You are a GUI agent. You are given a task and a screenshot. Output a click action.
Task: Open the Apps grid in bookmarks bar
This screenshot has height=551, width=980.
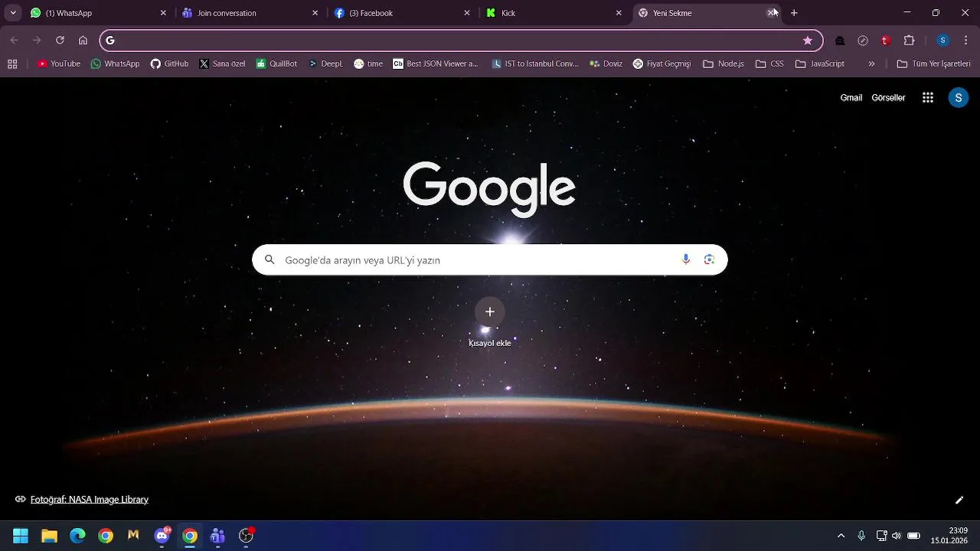click(x=12, y=64)
